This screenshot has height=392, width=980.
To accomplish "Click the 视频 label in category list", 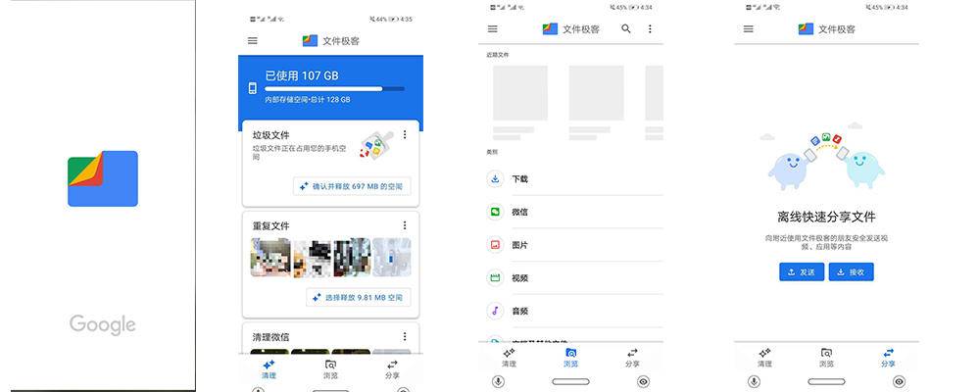I will [x=520, y=277].
